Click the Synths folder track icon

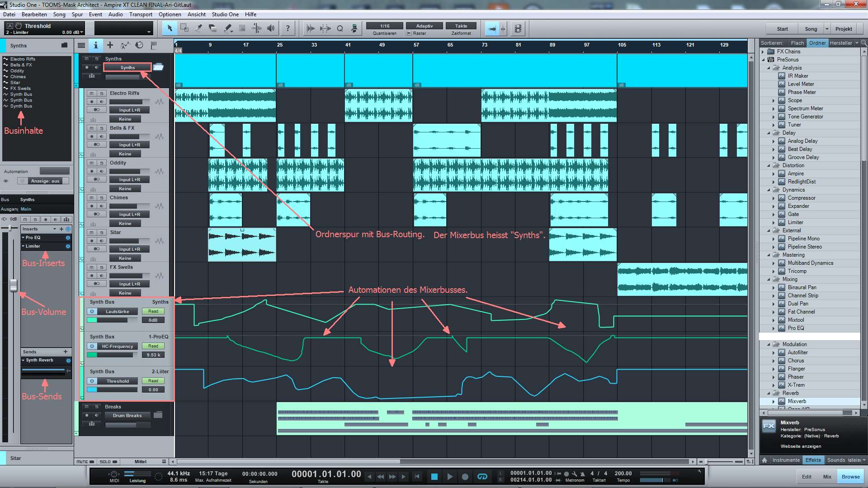(158, 67)
